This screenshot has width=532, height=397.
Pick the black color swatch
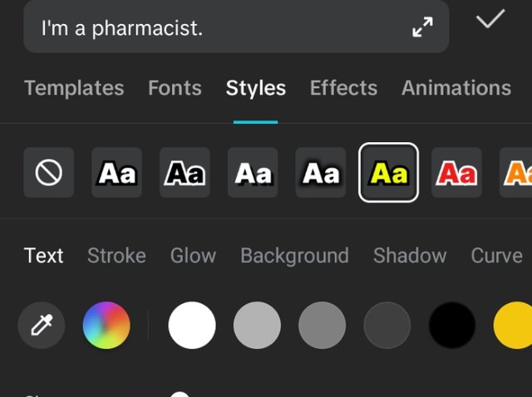(x=452, y=325)
